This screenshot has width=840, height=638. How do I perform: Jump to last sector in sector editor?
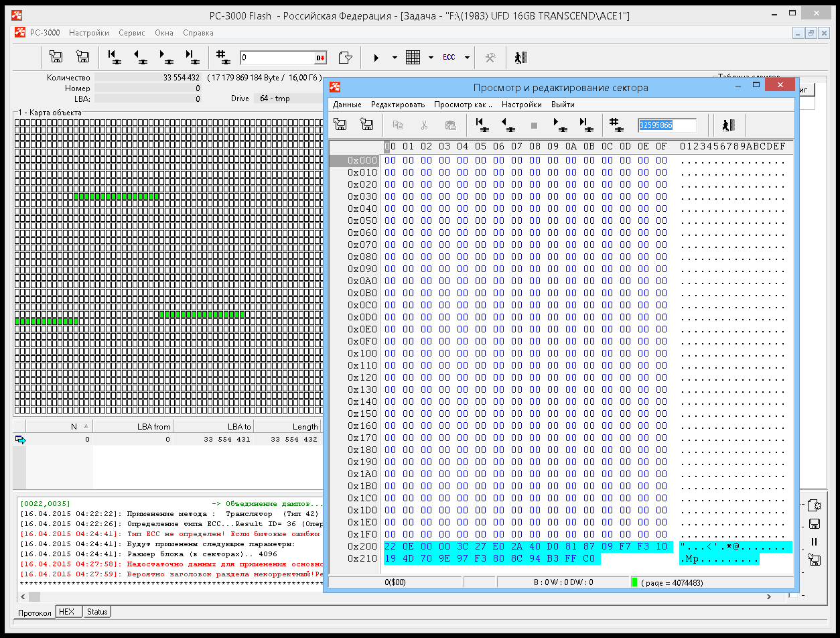585,125
